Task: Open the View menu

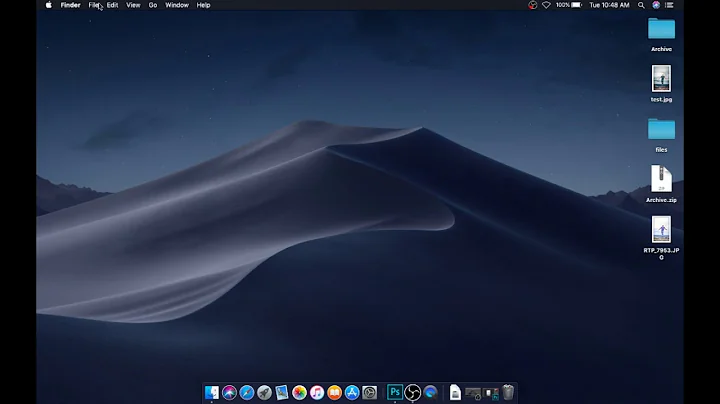Action: click(x=133, y=5)
